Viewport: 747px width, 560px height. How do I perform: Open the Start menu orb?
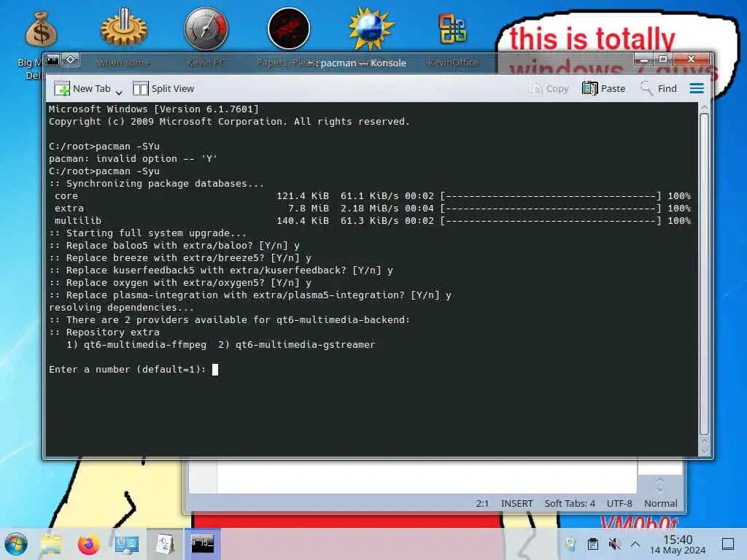pos(17,544)
